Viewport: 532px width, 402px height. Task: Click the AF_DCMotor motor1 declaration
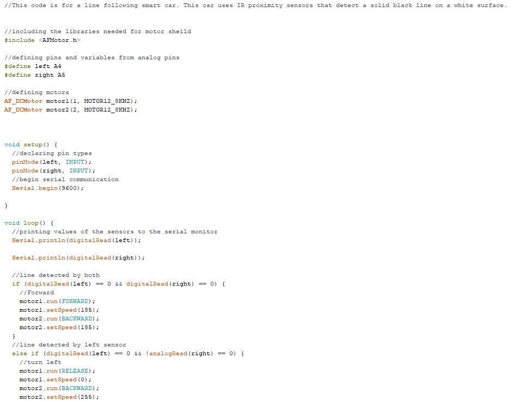click(71, 101)
